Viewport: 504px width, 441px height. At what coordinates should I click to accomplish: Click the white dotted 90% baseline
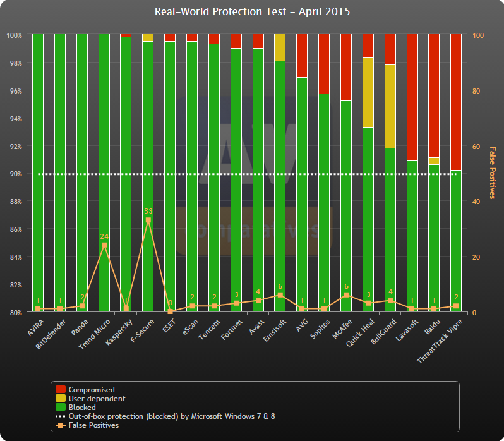[x=248, y=174]
